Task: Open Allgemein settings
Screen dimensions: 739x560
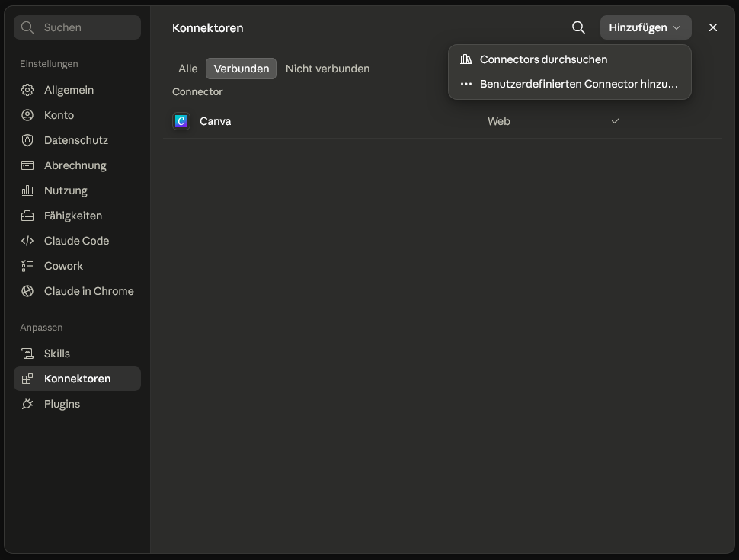Action: 77,90
